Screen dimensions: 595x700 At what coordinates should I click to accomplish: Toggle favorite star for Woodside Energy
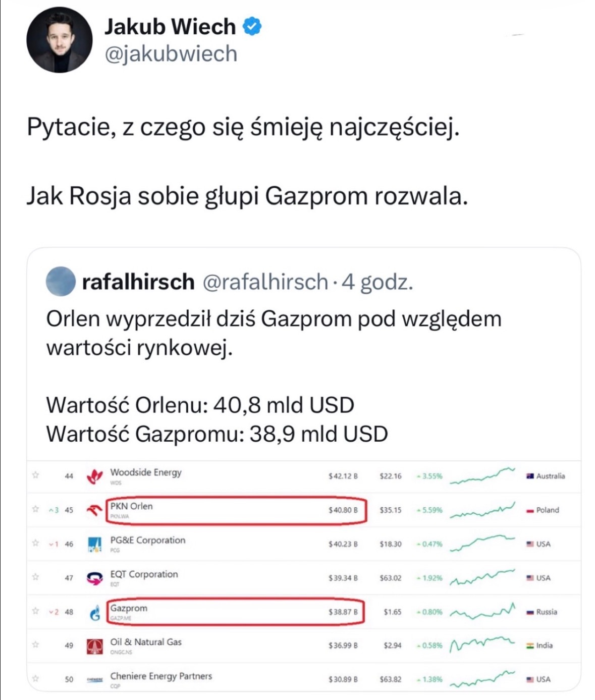click(35, 475)
